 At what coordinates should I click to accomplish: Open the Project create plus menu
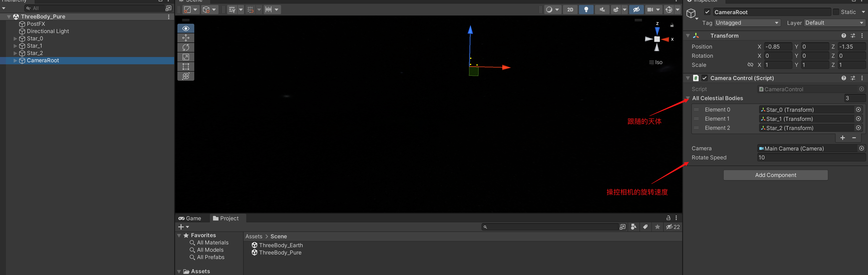coord(183,227)
